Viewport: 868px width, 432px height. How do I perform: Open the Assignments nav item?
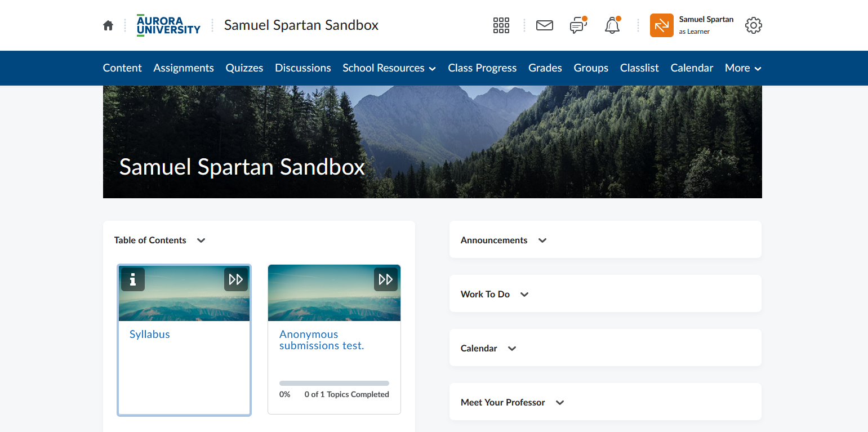pyautogui.click(x=184, y=68)
